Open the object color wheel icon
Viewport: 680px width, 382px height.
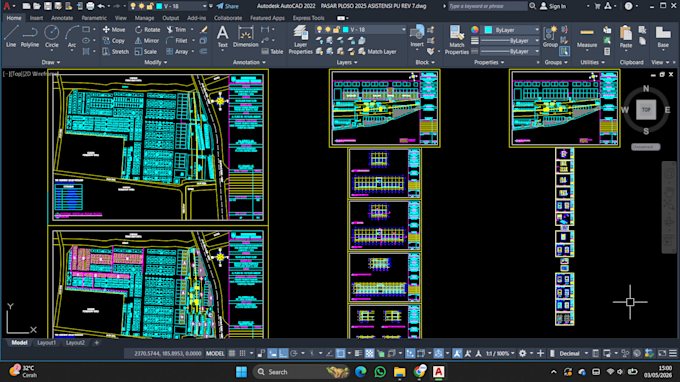pyautogui.click(x=475, y=29)
